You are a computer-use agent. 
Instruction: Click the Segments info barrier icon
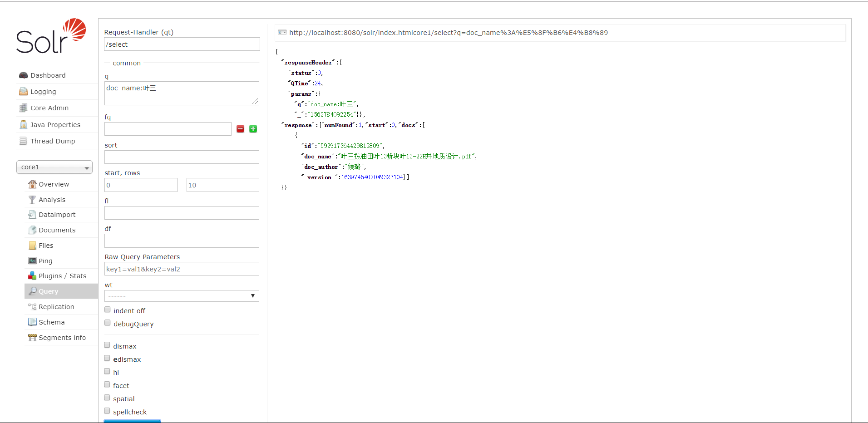coord(32,338)
